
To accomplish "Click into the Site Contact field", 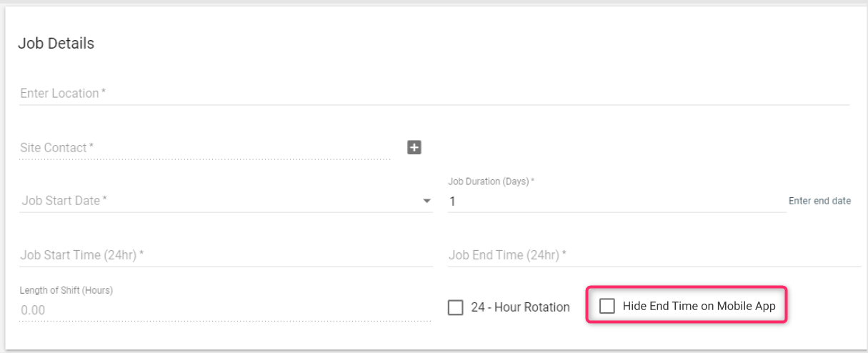I will pyautogui.click(x=205, y=148).
